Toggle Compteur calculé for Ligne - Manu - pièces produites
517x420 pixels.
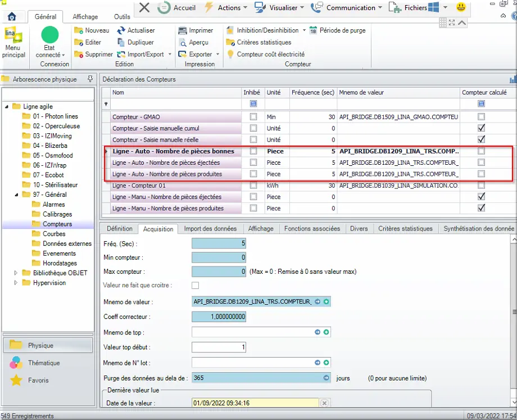click(482, 208)
